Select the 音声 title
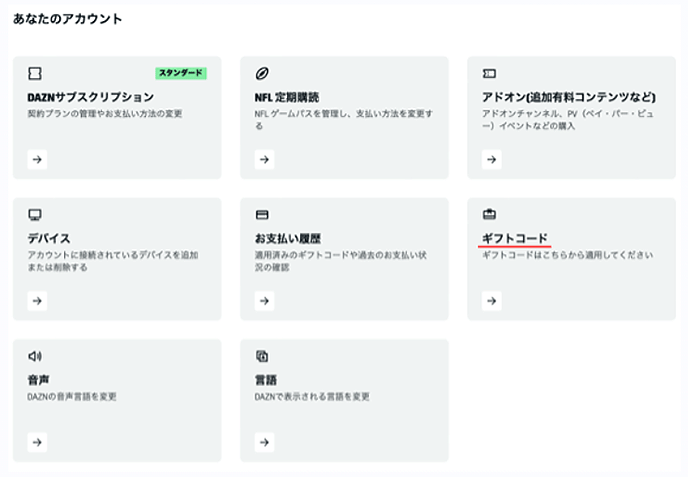The width and height of the screenshot is (688, 477). click(39, 380)
